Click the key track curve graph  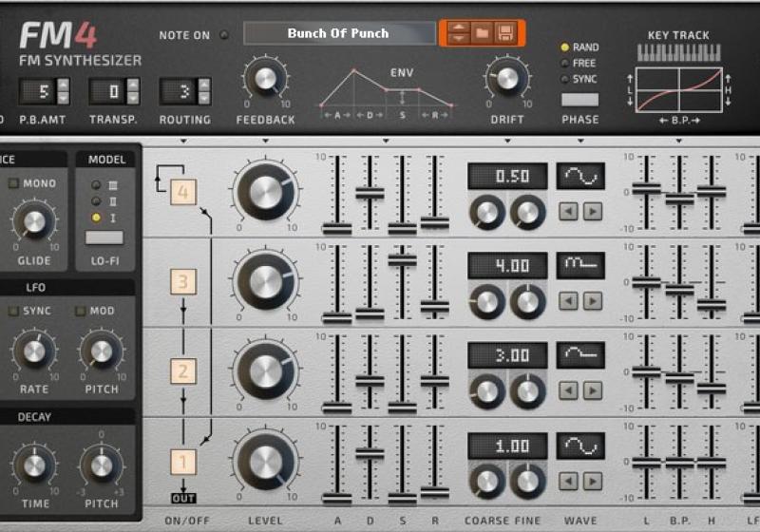pos(678,92)
